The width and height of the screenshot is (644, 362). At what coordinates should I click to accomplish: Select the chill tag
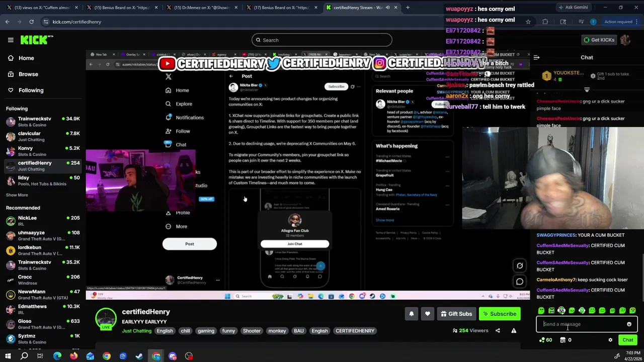pyautogui.click(x=185, y=331)
